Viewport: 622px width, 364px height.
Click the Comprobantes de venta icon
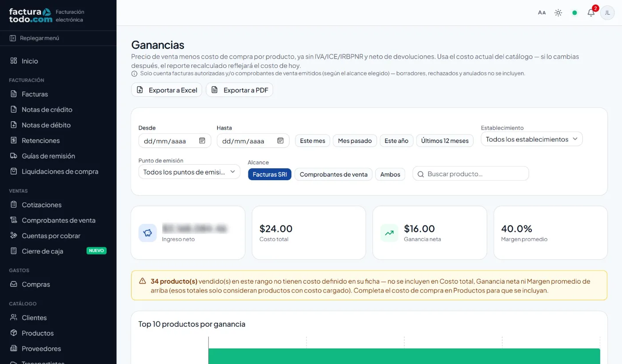pos(14,220)
